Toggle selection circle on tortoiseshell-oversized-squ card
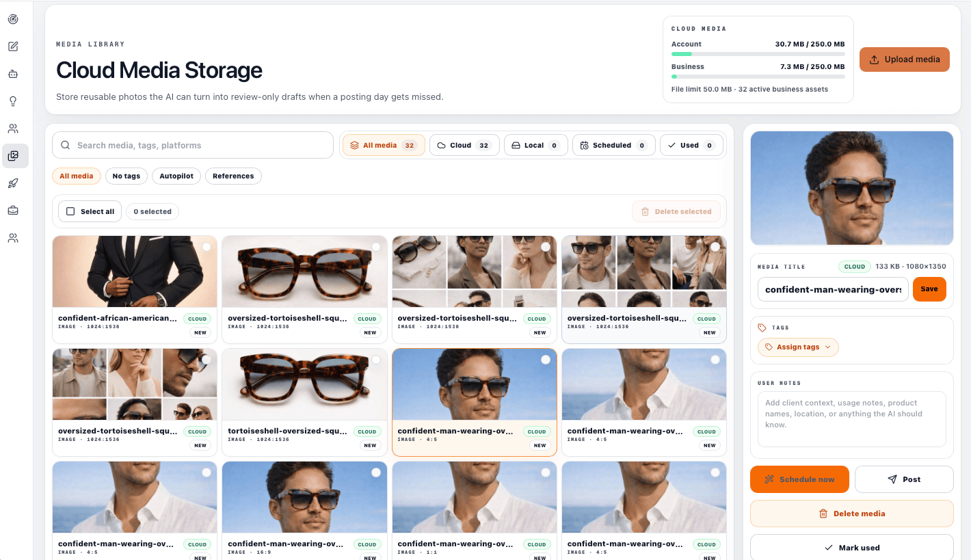This screenshot has height=560, width=971. tap(376, 360)
